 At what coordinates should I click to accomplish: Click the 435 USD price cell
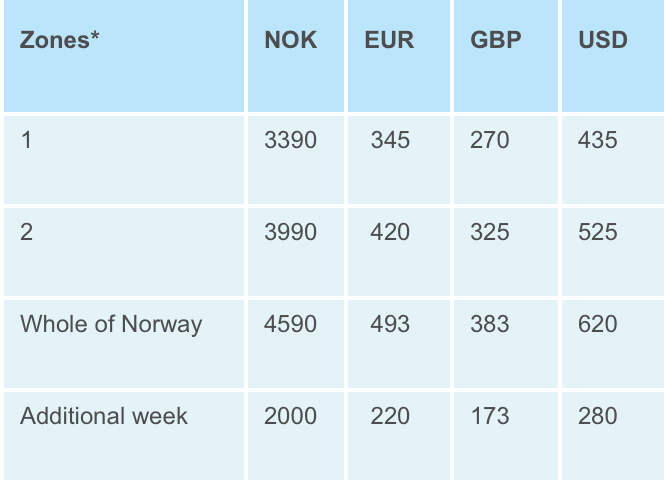[x=598, y=140]
